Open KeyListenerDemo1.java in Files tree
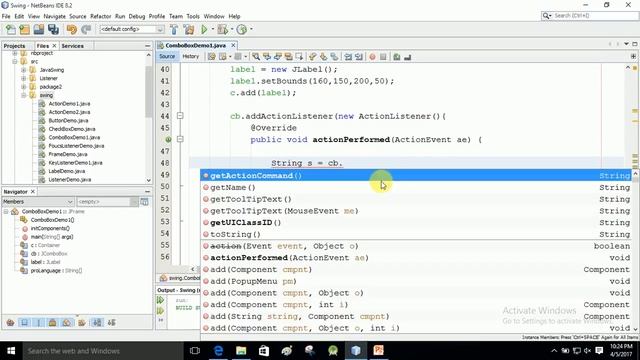The height and width of the screenshot is (360, 640). (x=75, y=163)
